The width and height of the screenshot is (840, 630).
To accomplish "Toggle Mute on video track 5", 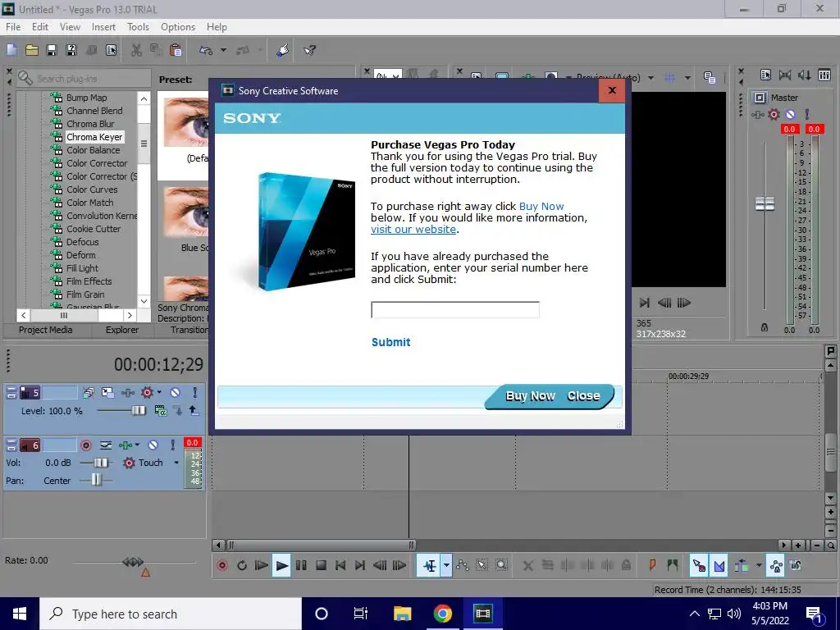I will pyautogui.click(x=176, y=393).
